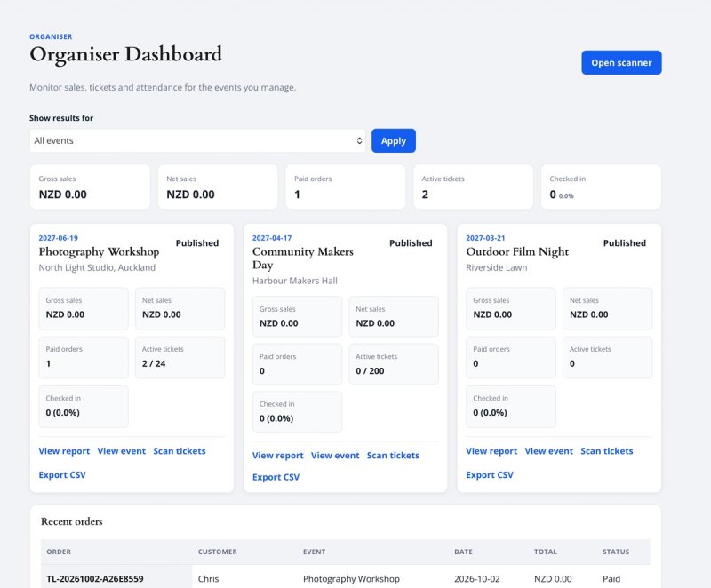Viewport: 711px width, 588px height.
Task: Click the Riverside Lawn venue
Action: pos(497,267)
